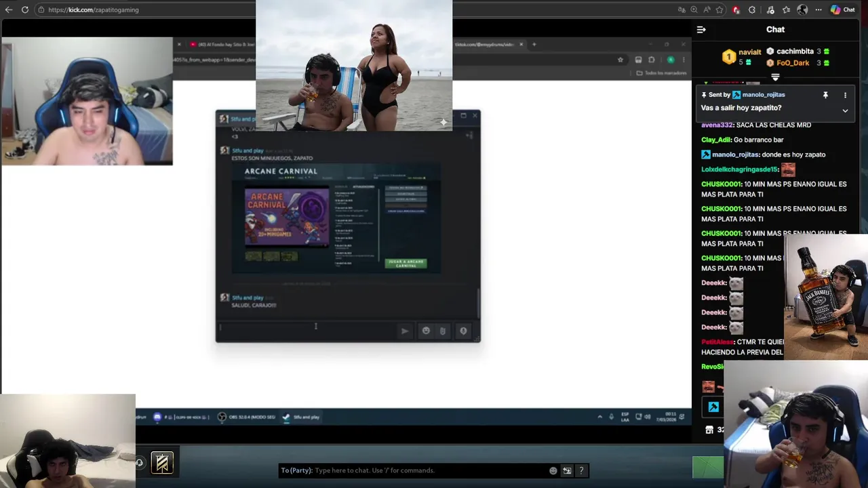
Task: Click 'Go barranco bar' chat message
Action: [x=758, y=140]
